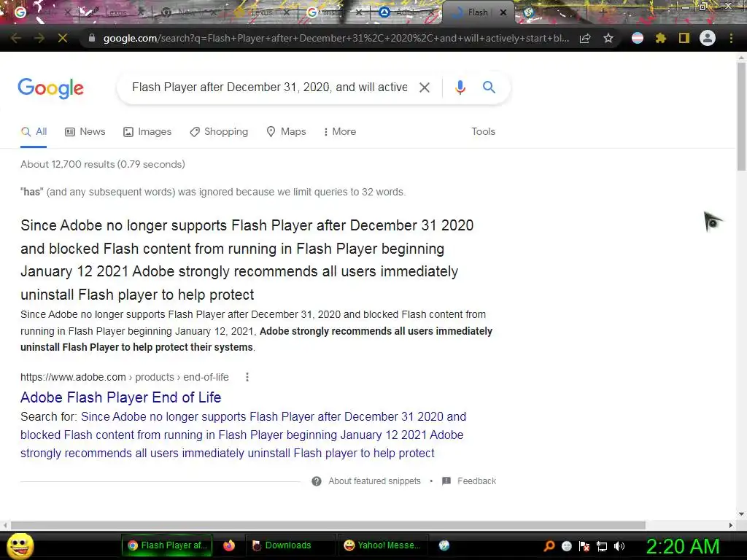The width and height of the screenshot is (747, 560).
Task: Bookmark this page with the star
Action: pos(608,38)
